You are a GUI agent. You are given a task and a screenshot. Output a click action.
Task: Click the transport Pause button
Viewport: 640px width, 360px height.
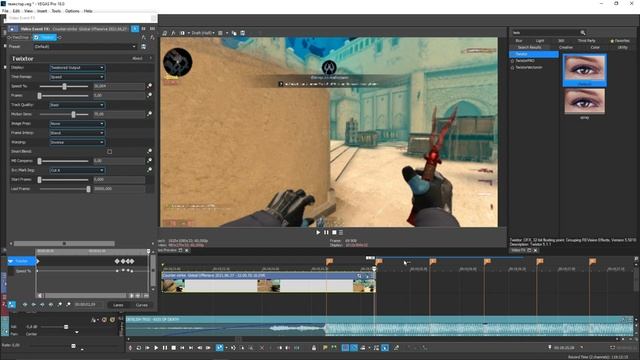pos(164,348)
